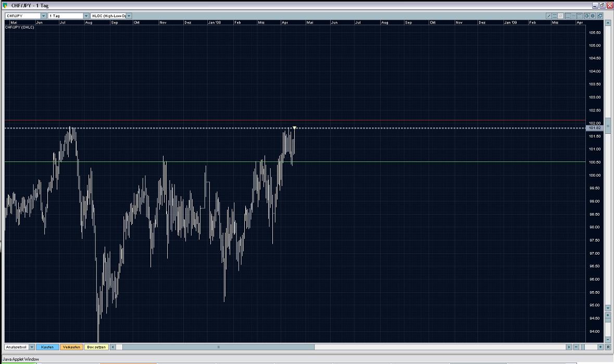Screen dimensions: 614x364
Task: Click the 94.00 price axis label
Action: [x=594, y=331]
